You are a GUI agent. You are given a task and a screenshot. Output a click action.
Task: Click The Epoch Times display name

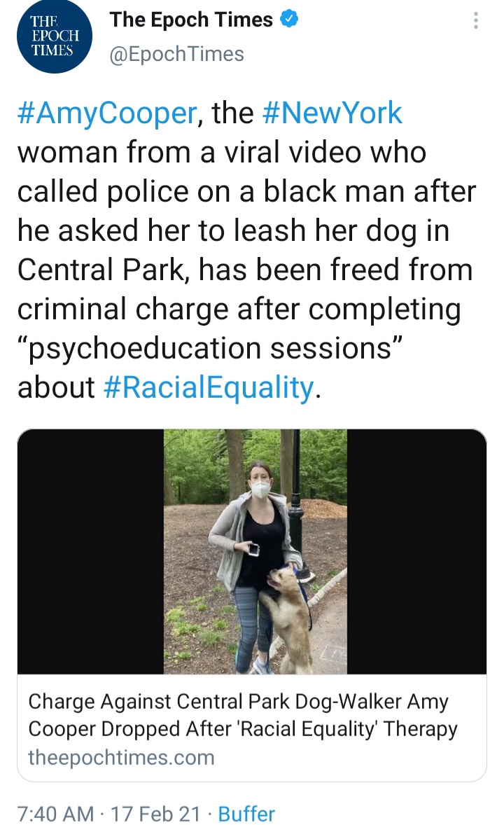click(x=191, y=20)
